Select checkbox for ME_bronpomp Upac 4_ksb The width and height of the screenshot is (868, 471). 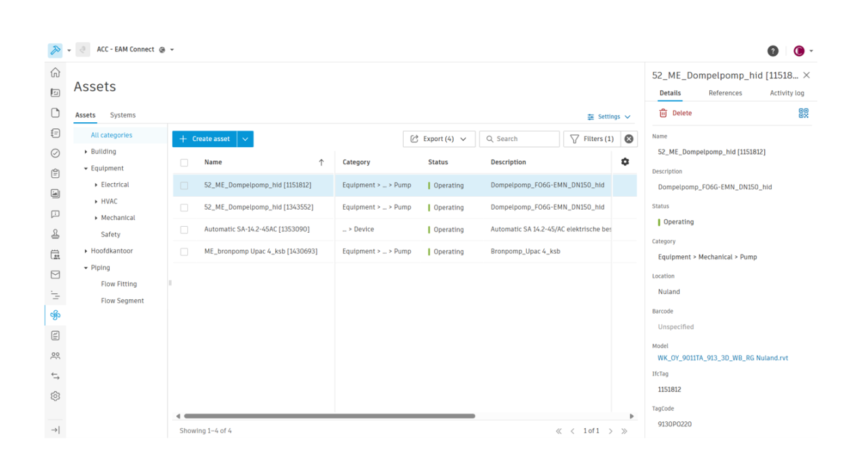184,252
